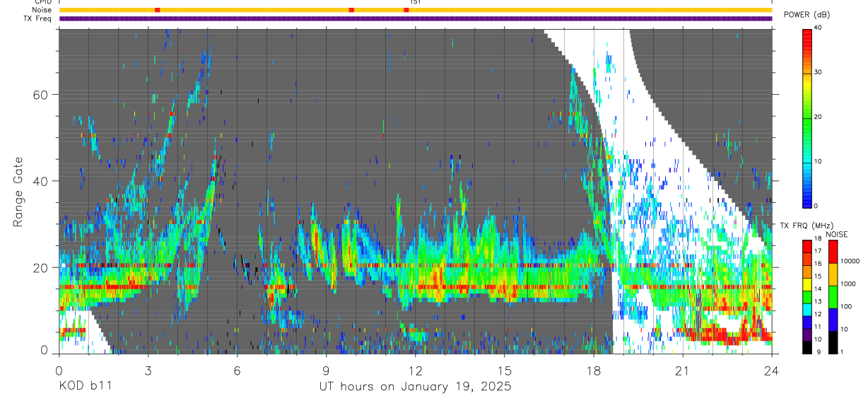This screenshot has width=868, height=401.
Task: Click range gate axis tick label '40'
Action: click(40, 181)
